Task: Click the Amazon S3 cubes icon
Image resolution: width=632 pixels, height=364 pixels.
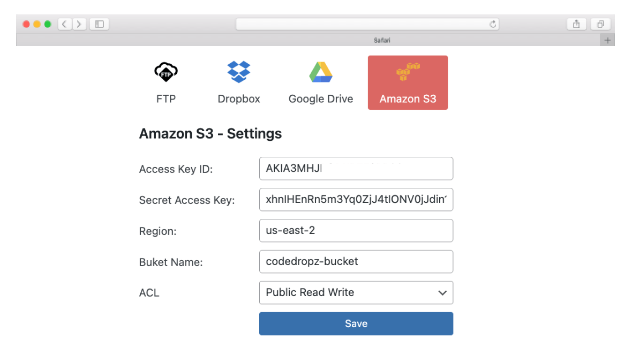Action: point(408,72)
